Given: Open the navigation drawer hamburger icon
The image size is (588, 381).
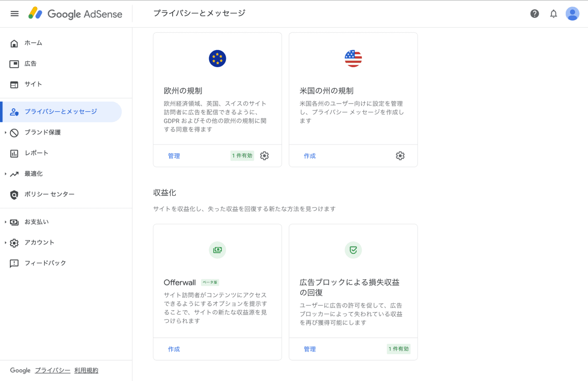Looking at the screenshot, I should pyautogui.click(x=15, y=13).
